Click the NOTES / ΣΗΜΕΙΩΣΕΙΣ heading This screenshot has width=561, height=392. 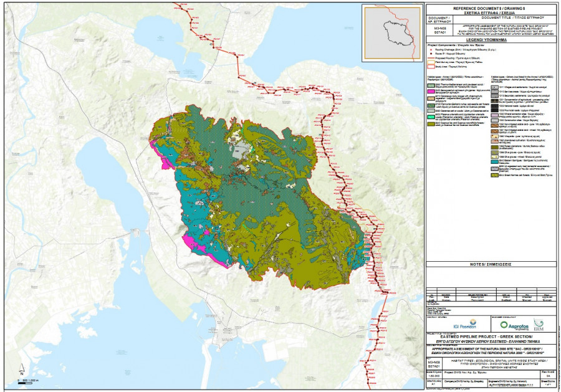pyautogui.click(x=492, y=265)
